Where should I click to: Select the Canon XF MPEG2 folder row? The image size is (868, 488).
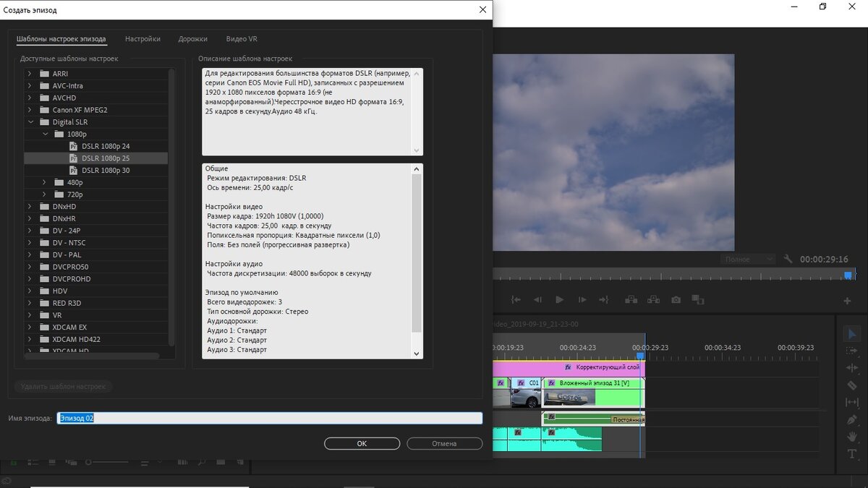click(x=95, y=110)
